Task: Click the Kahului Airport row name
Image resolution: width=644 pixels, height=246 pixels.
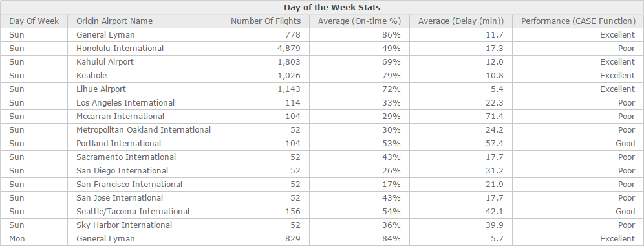Action: (105, 62)
